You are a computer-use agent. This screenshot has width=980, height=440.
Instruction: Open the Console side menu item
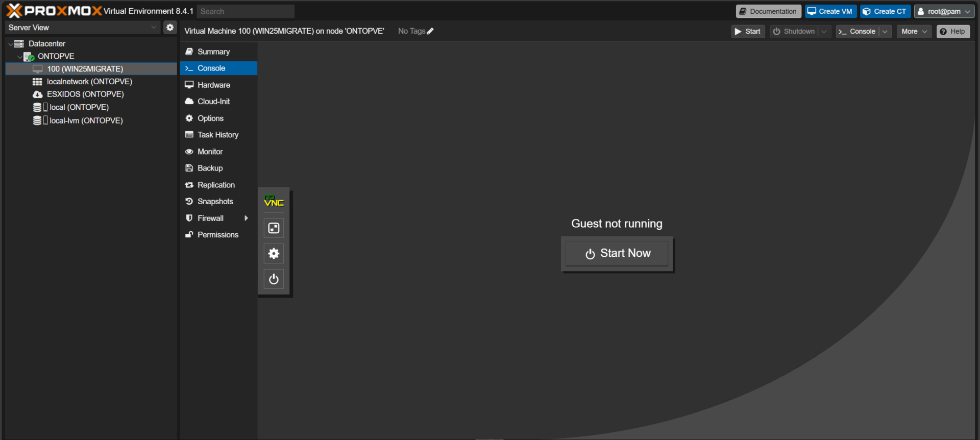[218, 68]
